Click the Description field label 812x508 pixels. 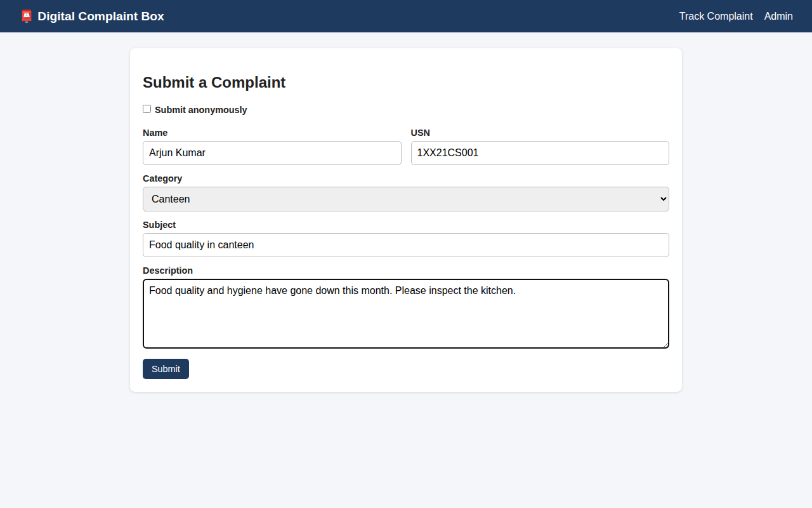click(168, 271)
